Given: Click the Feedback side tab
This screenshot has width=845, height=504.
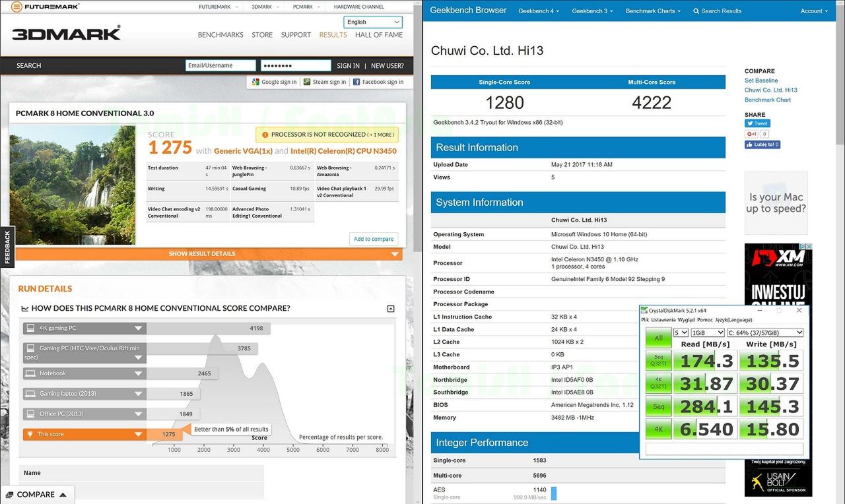Looking at the screenshot, I should [x=7, y=247].
